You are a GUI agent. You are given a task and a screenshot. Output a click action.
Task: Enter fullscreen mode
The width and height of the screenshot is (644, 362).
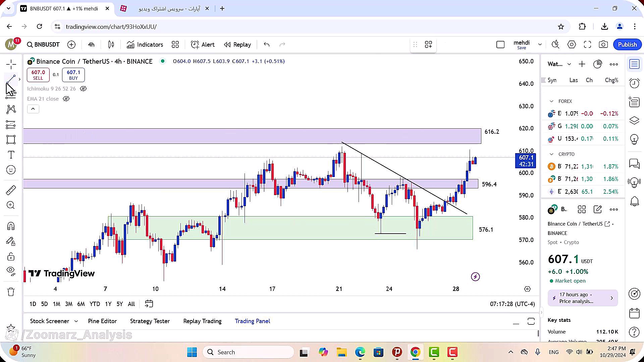point(587,45)
